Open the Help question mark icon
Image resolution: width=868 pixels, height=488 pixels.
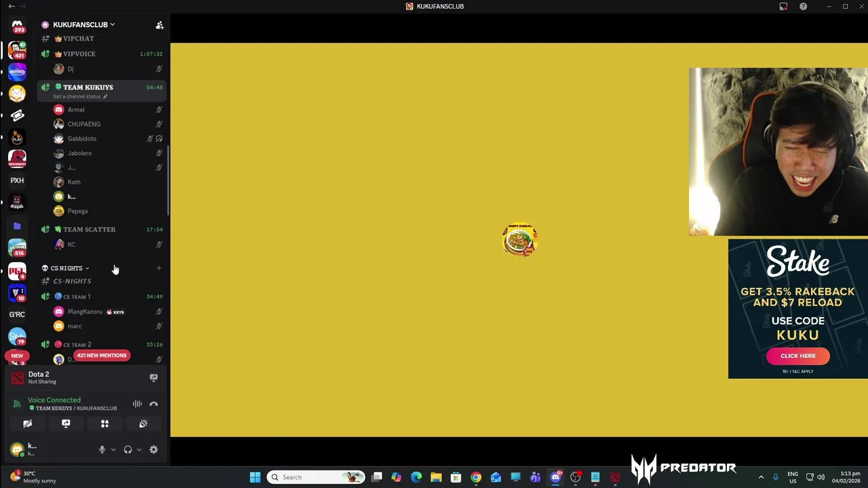coord(803,6)
